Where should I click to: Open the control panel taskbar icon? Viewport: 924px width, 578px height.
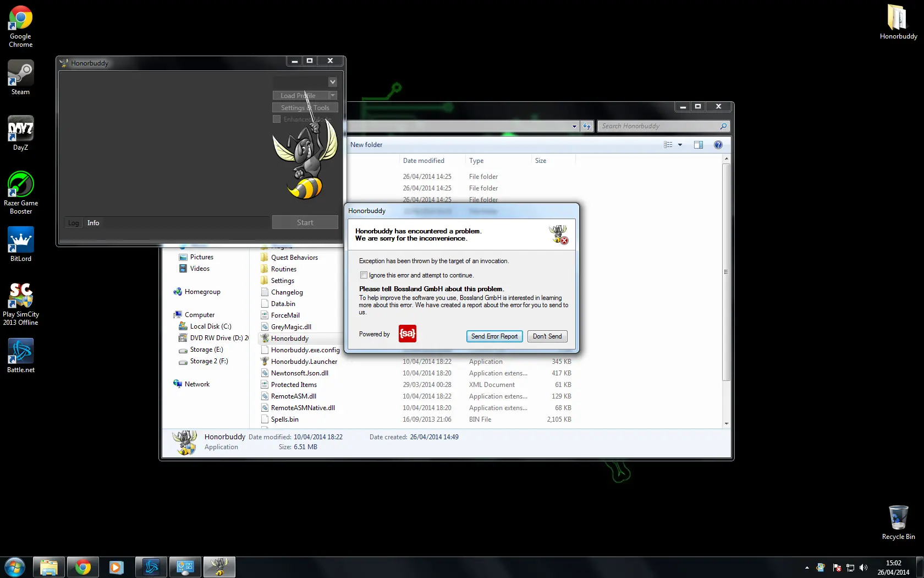click(185, 567)
